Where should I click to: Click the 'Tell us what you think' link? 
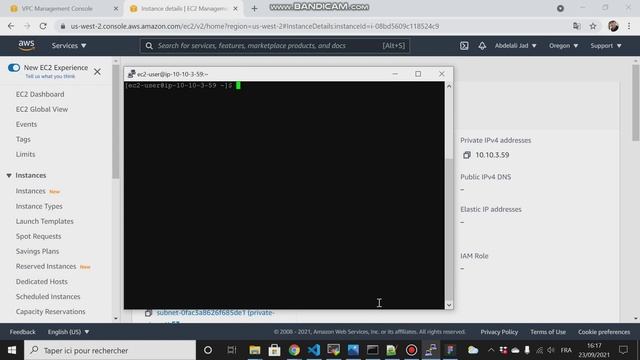[x=50, y=76]
